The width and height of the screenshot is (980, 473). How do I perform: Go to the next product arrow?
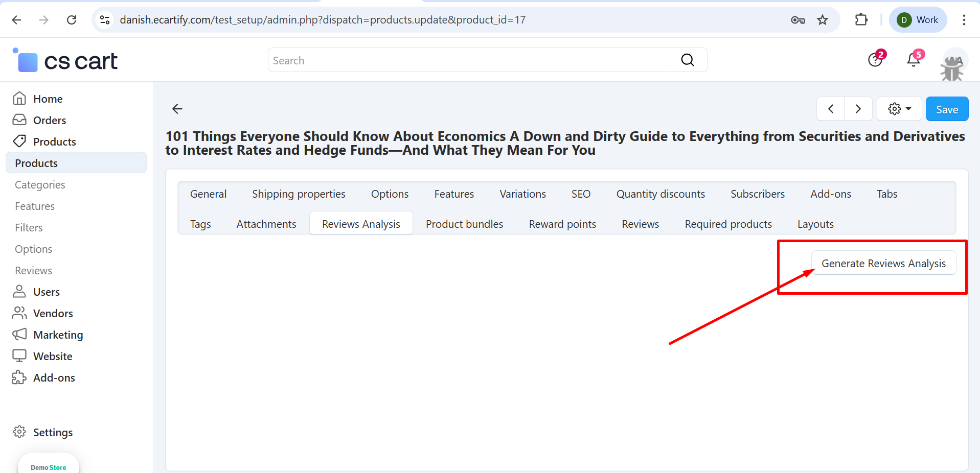[858, 109]
